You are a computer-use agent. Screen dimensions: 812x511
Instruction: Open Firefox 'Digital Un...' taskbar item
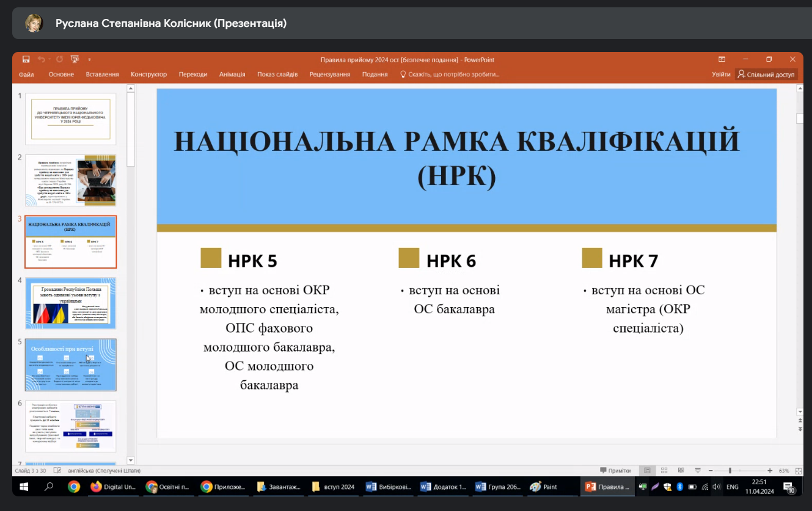point(114,487)
